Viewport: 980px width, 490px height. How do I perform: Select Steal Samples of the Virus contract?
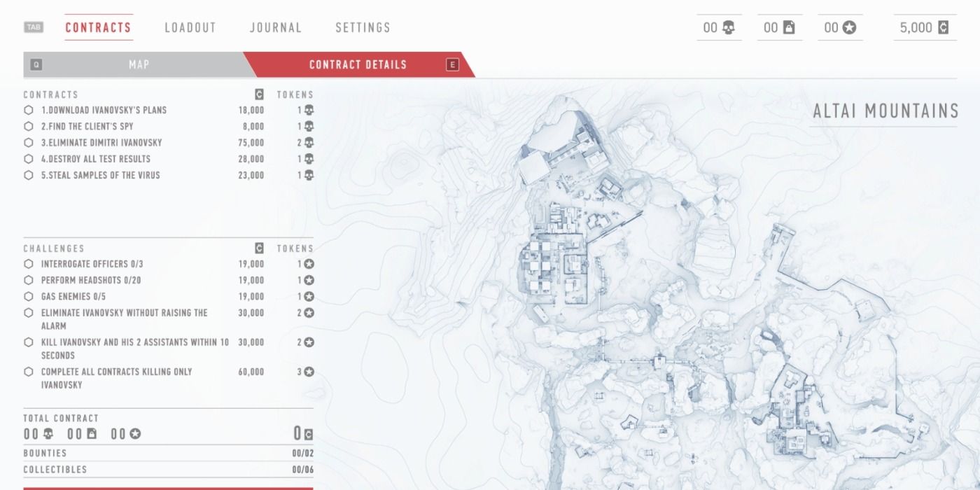(x=100, y=175)
